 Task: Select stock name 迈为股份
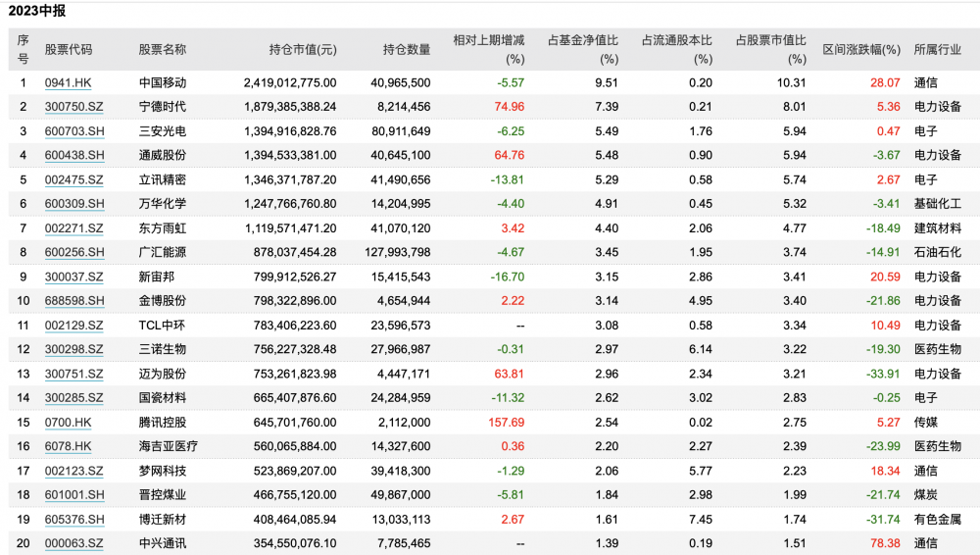163,375
